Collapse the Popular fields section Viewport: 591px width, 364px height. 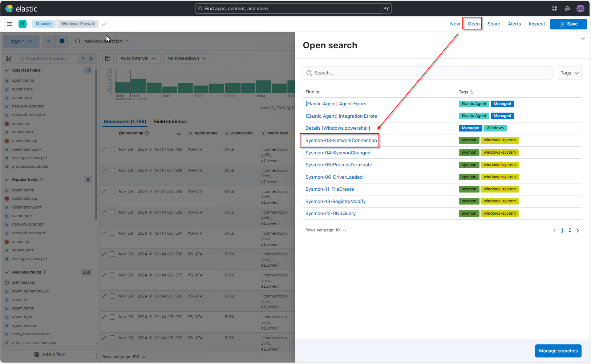[x=7, y=179]
